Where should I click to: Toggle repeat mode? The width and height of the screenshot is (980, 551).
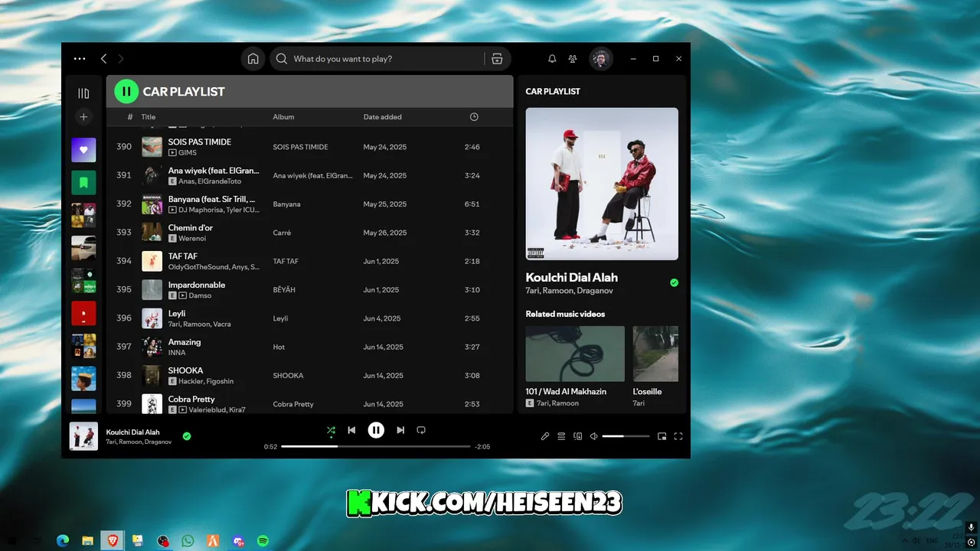pyautogui.click(x=421, y=430)
